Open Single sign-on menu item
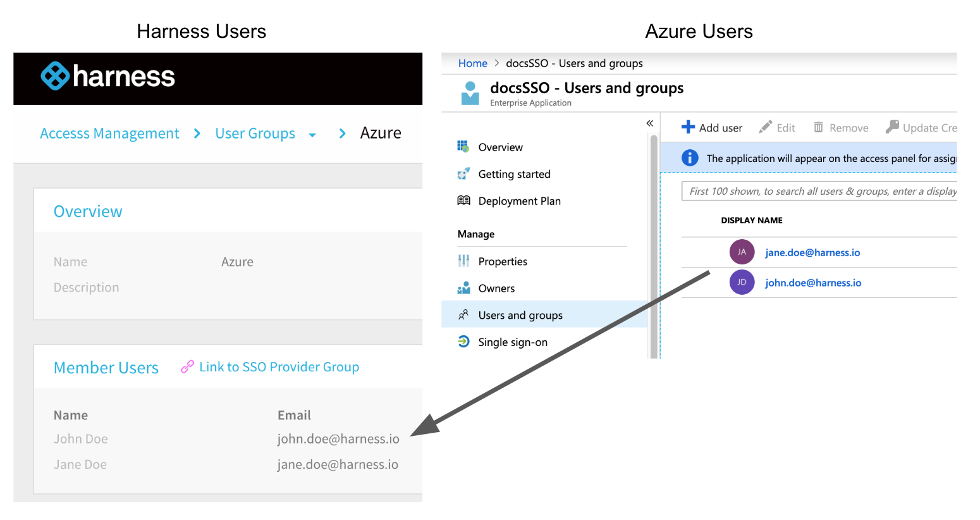The width and height of the screenshot is (980, 520). pyautogui.click(x=513, y=342)
